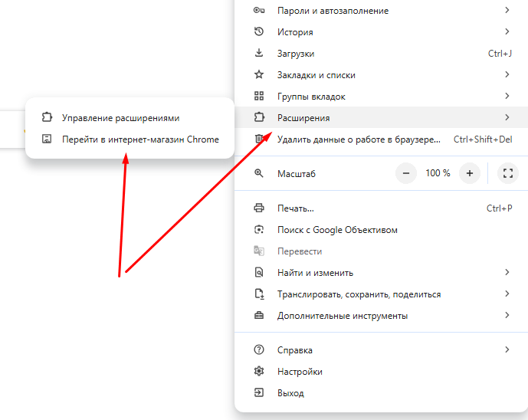Open Настройки menu item
The image size is (528, 420).
coord(381,372)
